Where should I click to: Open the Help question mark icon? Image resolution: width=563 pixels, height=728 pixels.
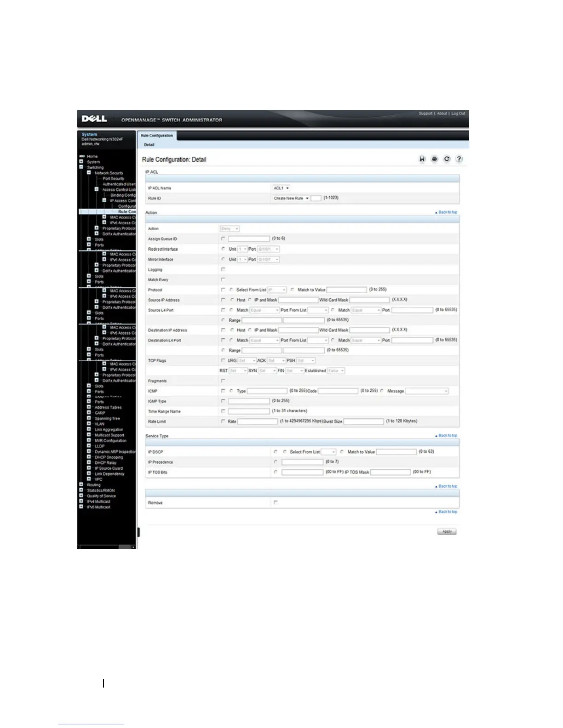[x=459, y=159]
